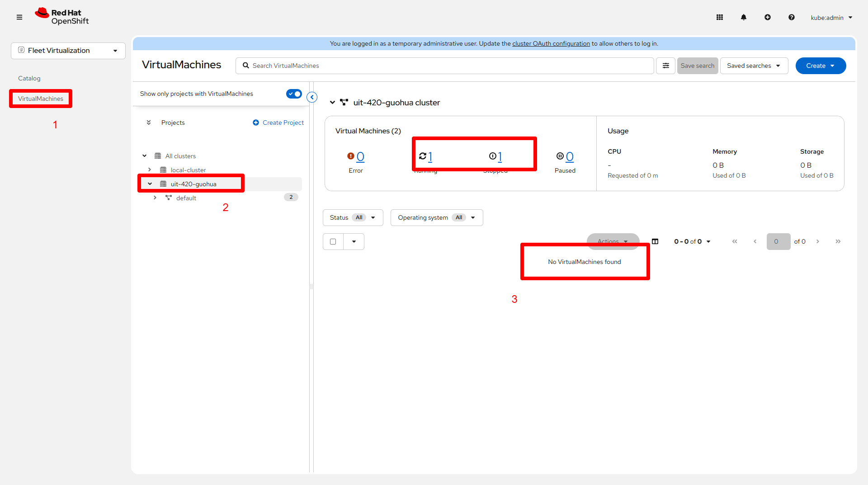Check the select-all VirtualMachines checkbox
This screenshot has height=485, width=868.
click(x=333, y=242)
